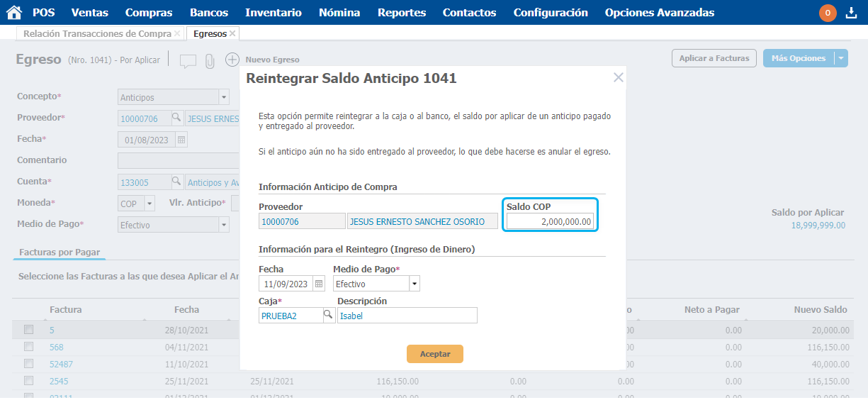868x400 pixels.
Task: Open the orange notifications counter badge
Action: click(x=828, y=13)
